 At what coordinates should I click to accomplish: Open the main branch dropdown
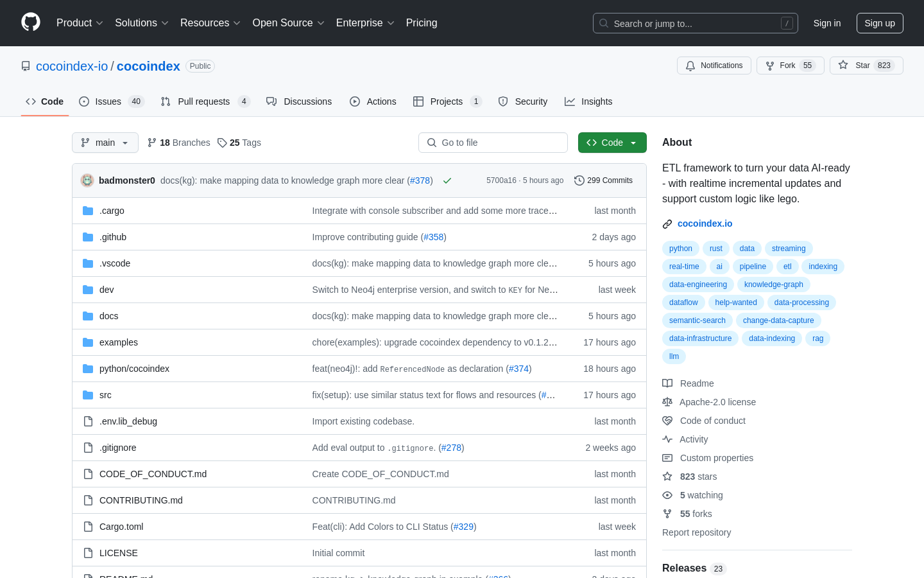coord(105,143)
